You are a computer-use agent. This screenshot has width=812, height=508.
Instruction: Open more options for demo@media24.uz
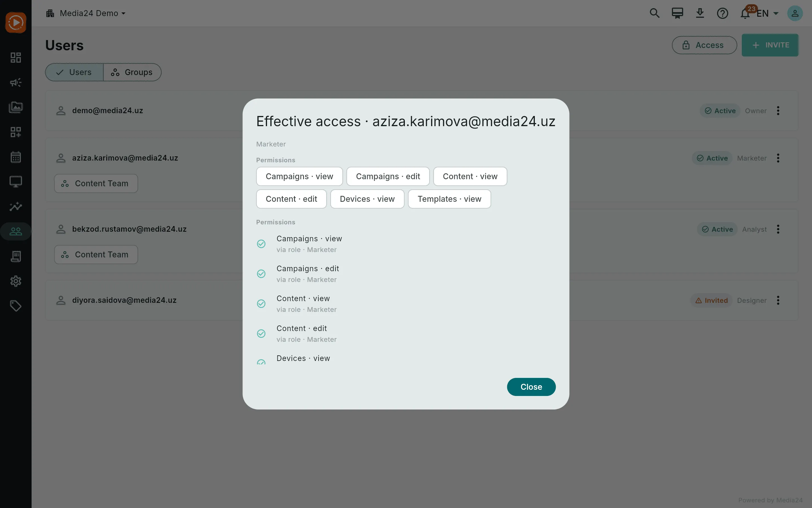pyautogui.click(x=778, y=111)
